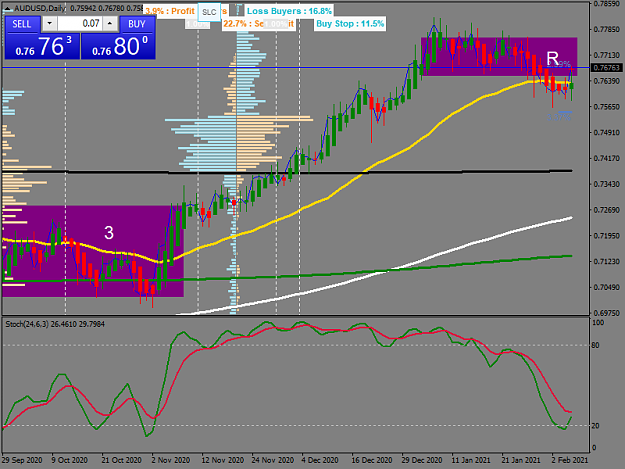The image size is (625, 469).
Task: Click the 29 Sep 2020 date label
Action: tap(22, 460)
